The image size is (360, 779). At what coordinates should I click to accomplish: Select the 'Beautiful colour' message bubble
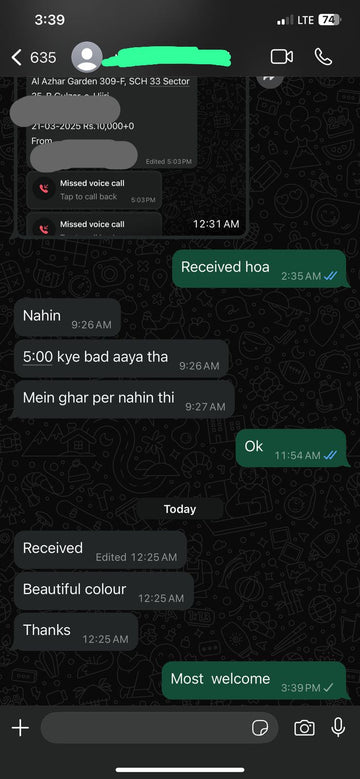tap(104, 591)
